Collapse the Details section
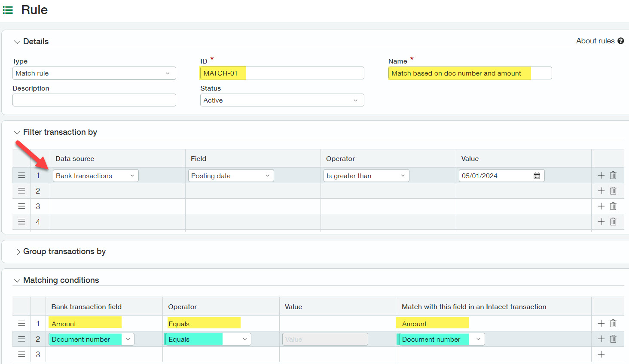Viewport: 629px width, 364px height. (17, 42)
